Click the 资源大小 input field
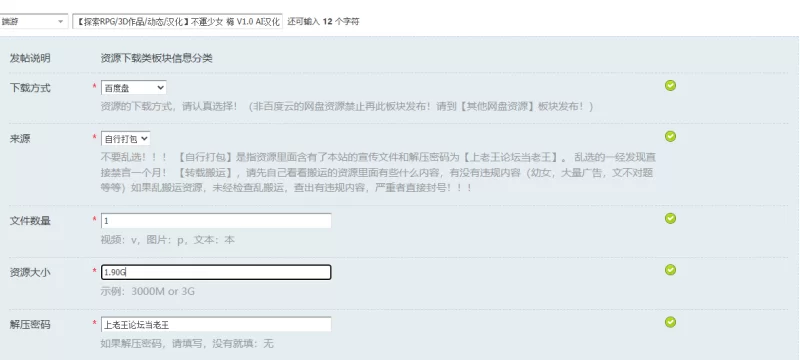Viewport: 800px width, 360px height. click(216, 272)
